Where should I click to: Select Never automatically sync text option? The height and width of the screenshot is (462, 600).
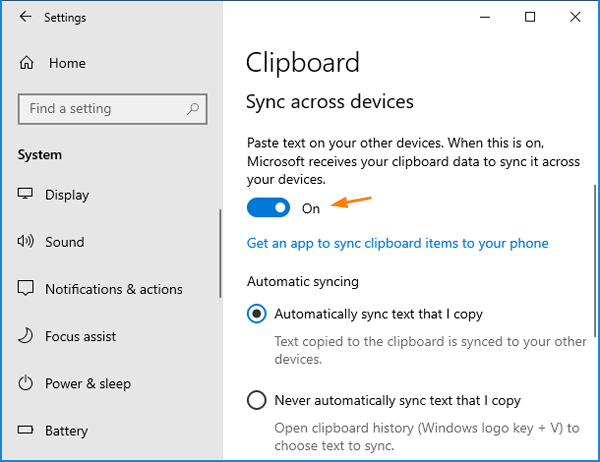pyautogui.click(x=257, y=401)
